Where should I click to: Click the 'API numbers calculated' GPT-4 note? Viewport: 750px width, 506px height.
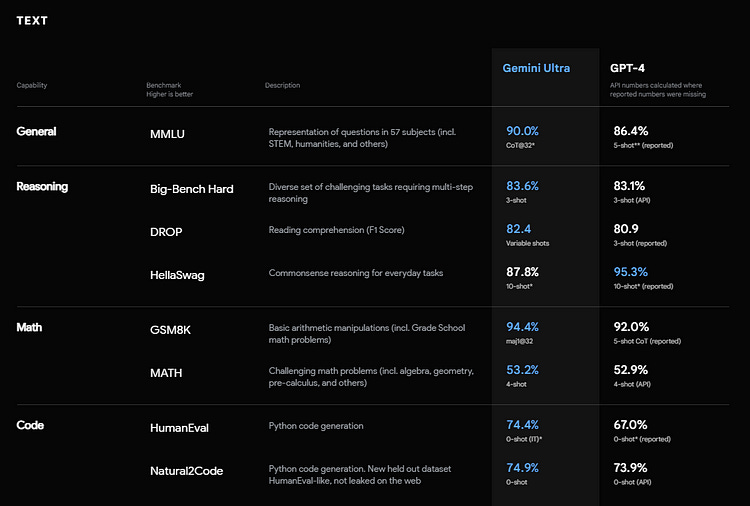coord(658,90)
